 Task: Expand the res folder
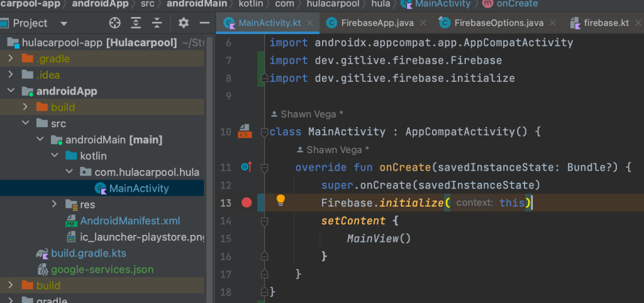pyautogui.click(x=55, y=205)
